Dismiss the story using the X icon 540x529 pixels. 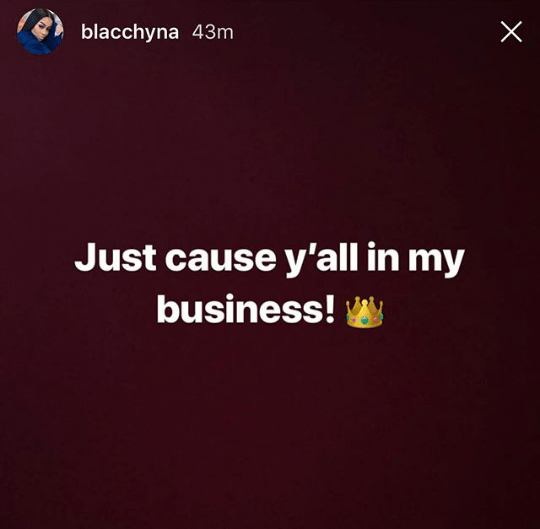pos(511,32)
